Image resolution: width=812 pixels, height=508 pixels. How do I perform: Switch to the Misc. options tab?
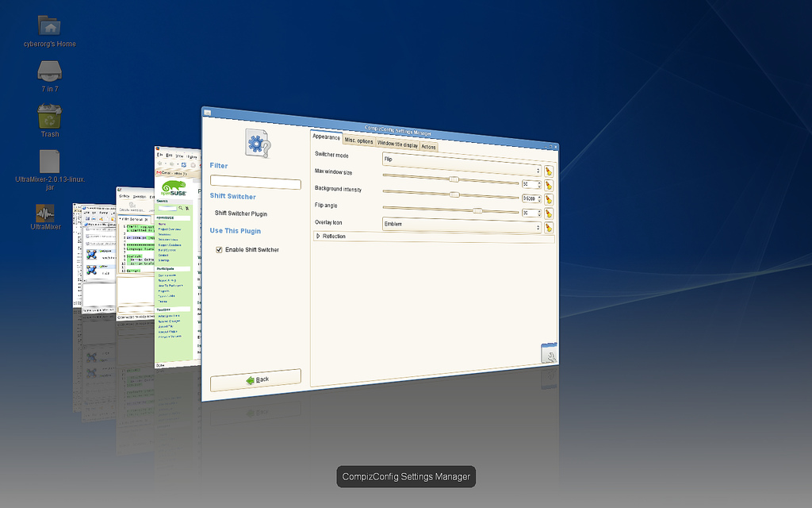pyautogui.click(x=358, y=141)
